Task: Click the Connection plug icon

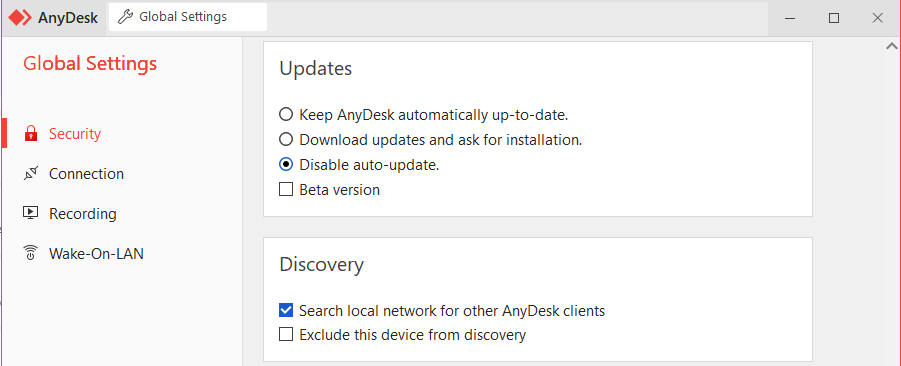Action: pos(30,174)
